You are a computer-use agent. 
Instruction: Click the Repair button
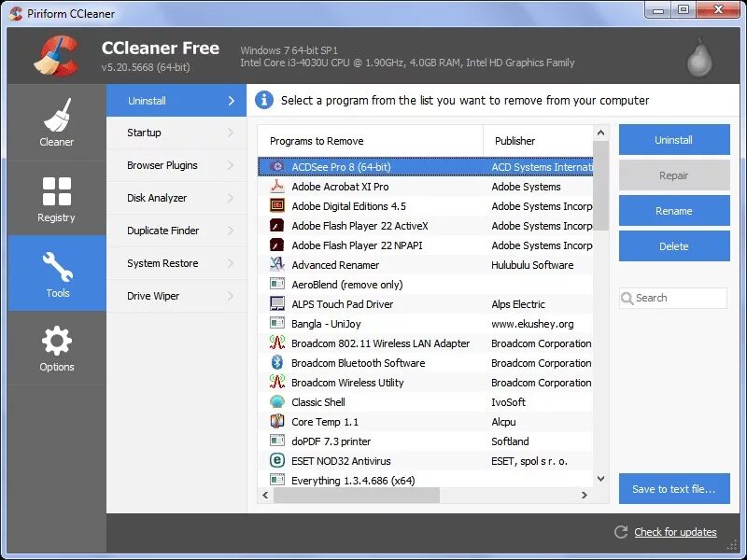click(x=674, y=175)
